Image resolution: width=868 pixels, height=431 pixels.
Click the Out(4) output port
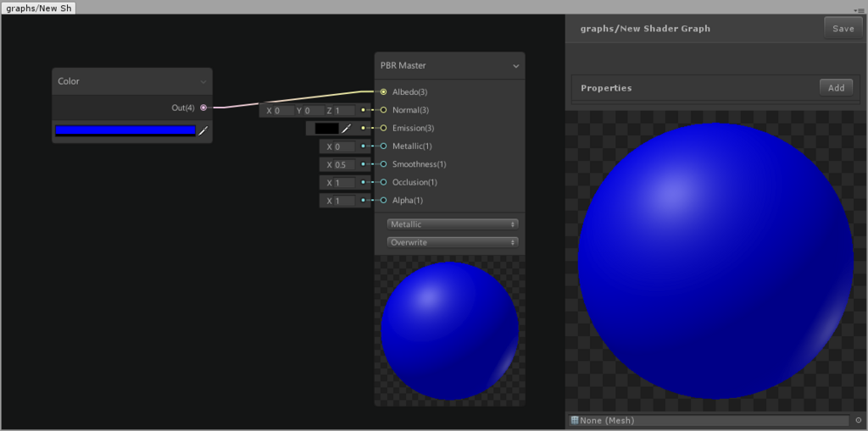tap(203, 108)
